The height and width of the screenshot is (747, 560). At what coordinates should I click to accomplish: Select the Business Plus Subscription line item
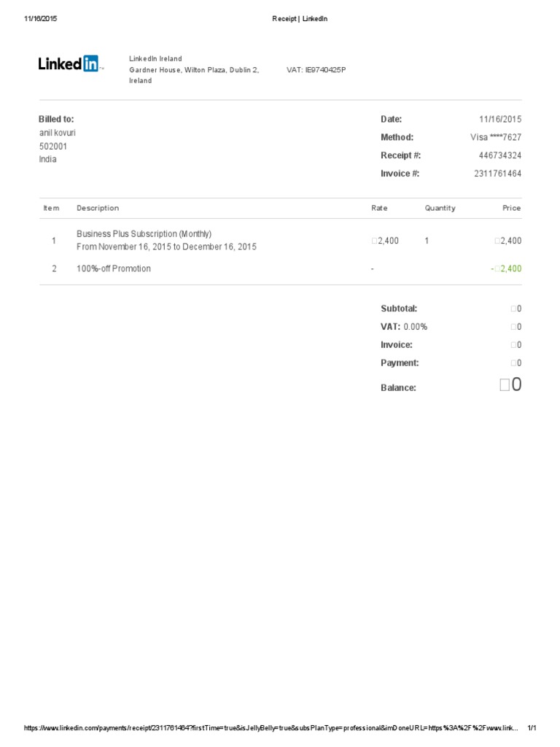pos(144,234)
